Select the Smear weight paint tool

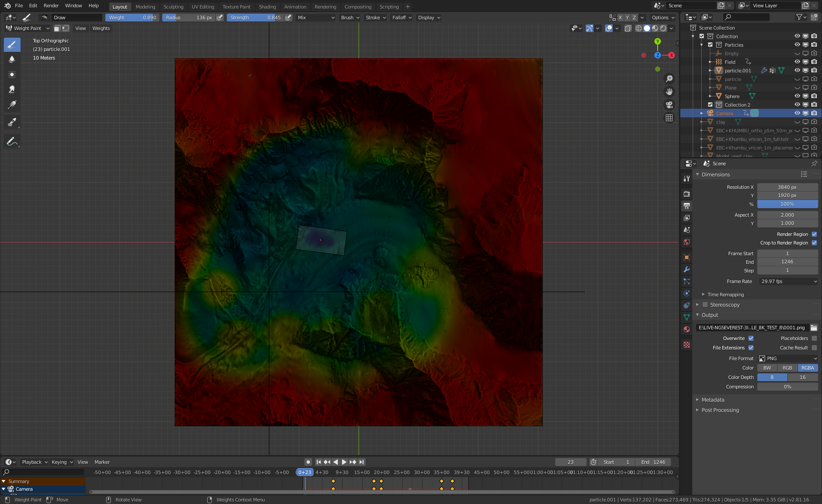[x=12, y=89]
